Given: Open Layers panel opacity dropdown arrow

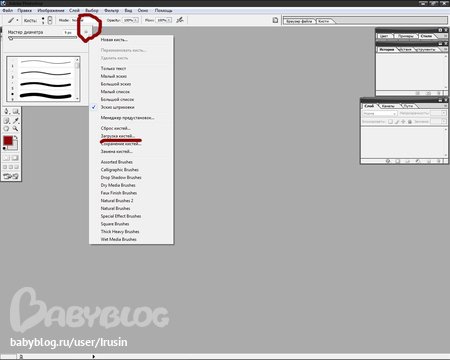Looking at the screenshot, I should click(x=444, y=113).
